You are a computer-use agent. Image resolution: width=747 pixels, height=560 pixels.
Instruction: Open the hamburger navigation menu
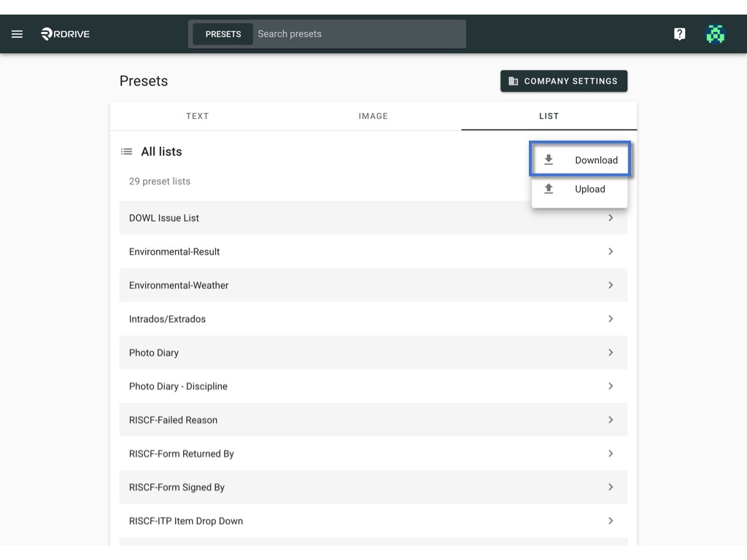[x=18, y=34]
